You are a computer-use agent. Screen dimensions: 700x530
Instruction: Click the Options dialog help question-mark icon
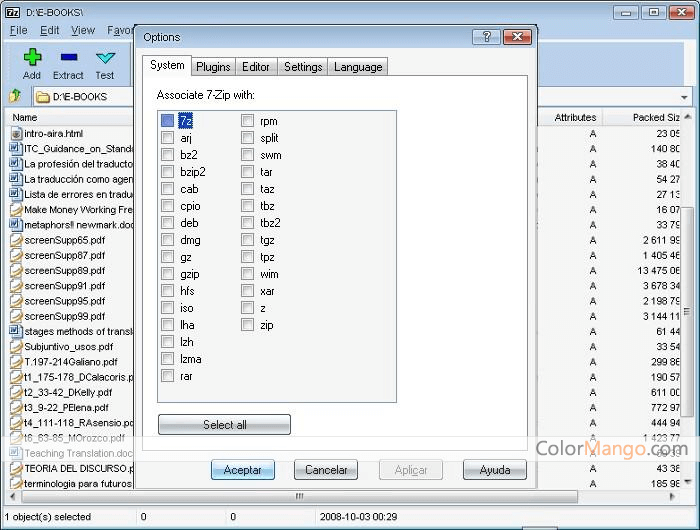pos(487,37)
